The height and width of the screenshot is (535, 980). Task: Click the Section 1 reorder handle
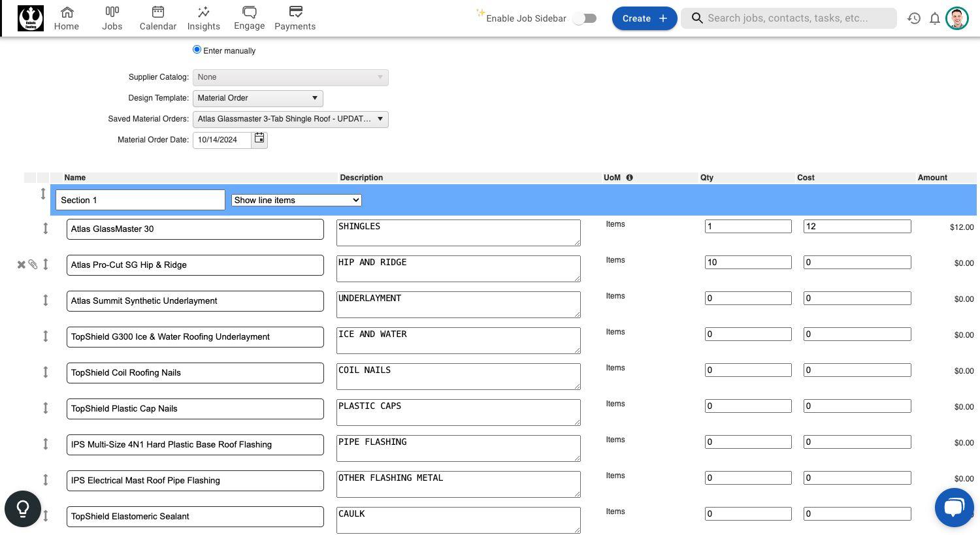43,194
